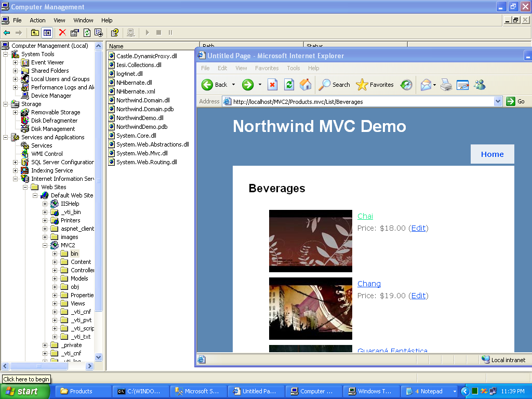532x399 pixels.
Task: Click the Windows start button
Action: point(24,391)
